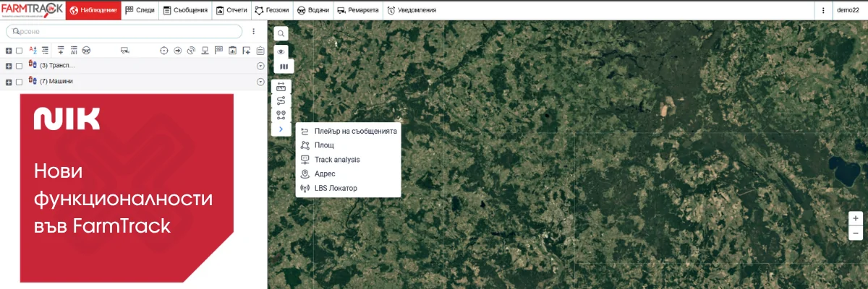Viewport: 868px width, 289px height.
Task: Open the Съобщения messages tab
Action: click(185, 10)
